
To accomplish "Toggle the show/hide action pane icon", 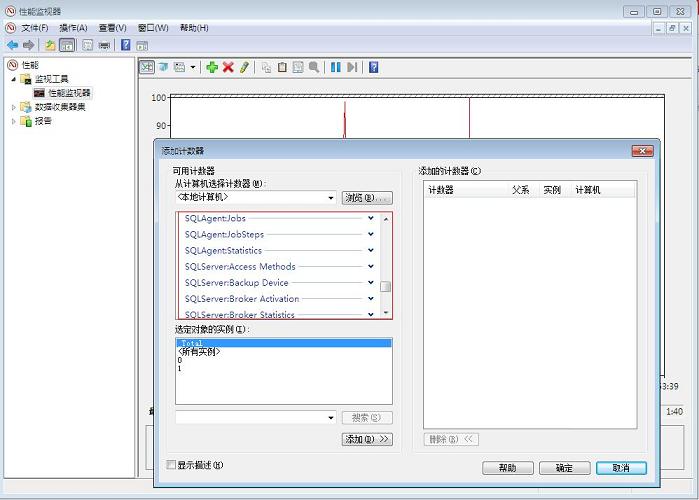I will point(142,45).
